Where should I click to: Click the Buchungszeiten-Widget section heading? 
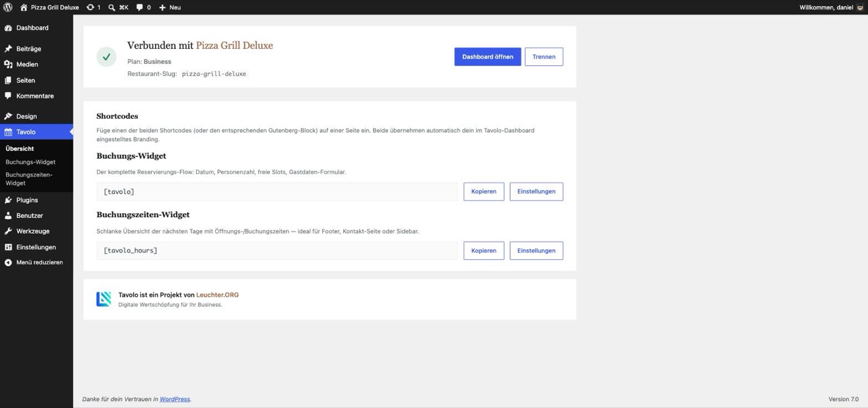[x=143, y=215]
